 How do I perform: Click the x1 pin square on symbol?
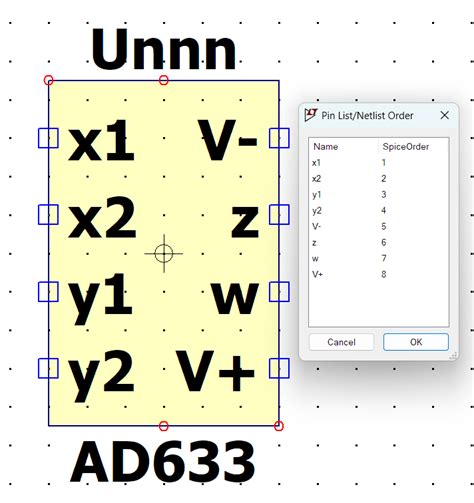click(48, 138)
